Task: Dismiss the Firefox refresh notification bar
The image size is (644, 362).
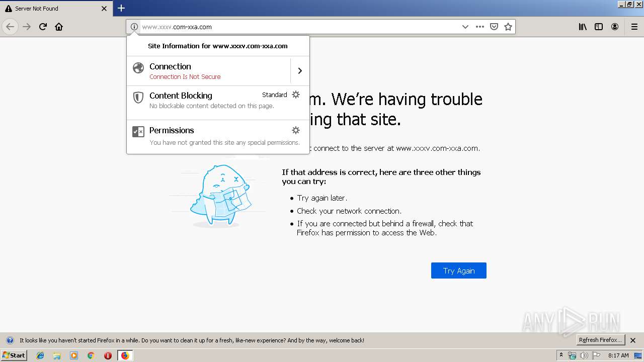Action: 633,340
